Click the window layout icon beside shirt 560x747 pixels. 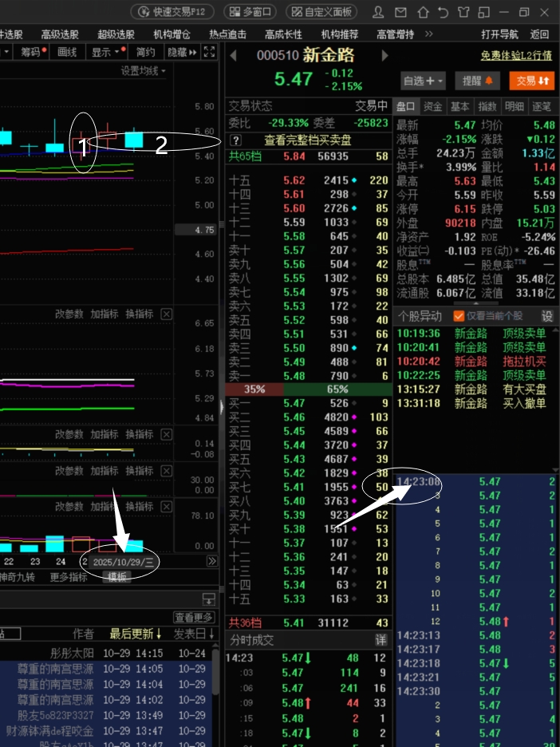(483, 12)
